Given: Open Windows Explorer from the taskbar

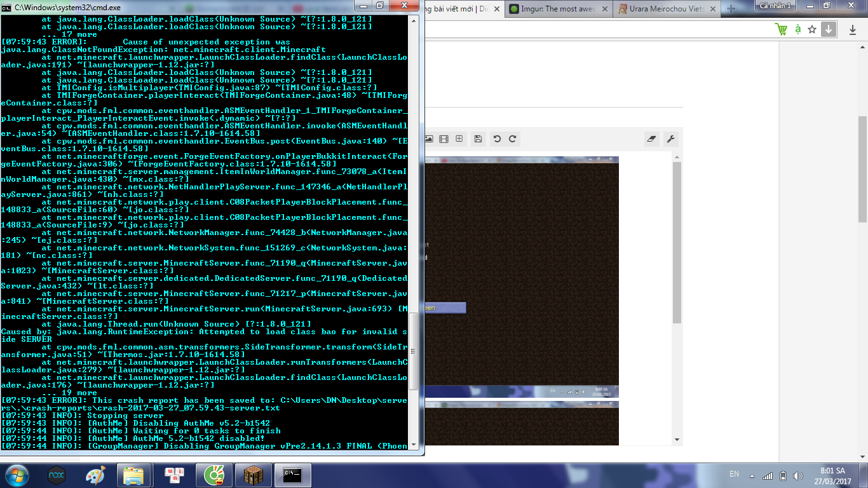Looking at the screenshot, I should click(133, 475).
